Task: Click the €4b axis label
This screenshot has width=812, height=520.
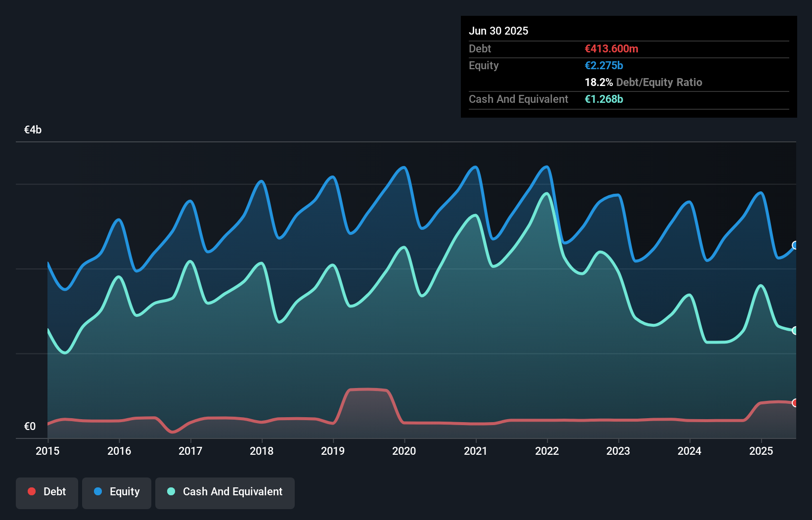Action: coord(33,130)
